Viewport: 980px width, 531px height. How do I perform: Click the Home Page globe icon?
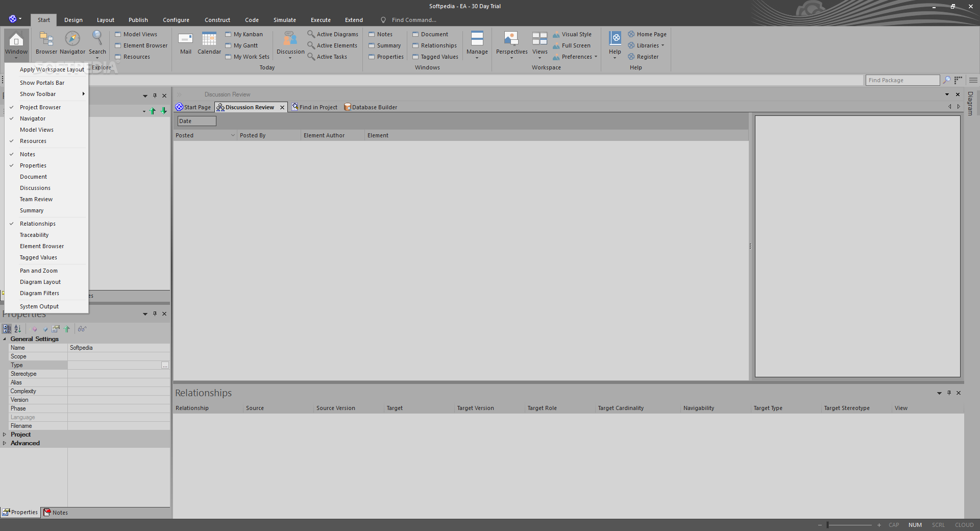point(631,34)
